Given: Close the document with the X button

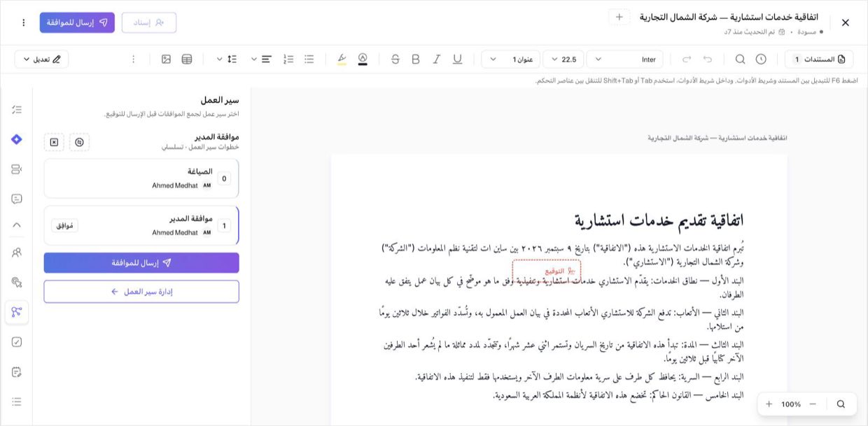Looking at the screenshot, I should point(845,22).
